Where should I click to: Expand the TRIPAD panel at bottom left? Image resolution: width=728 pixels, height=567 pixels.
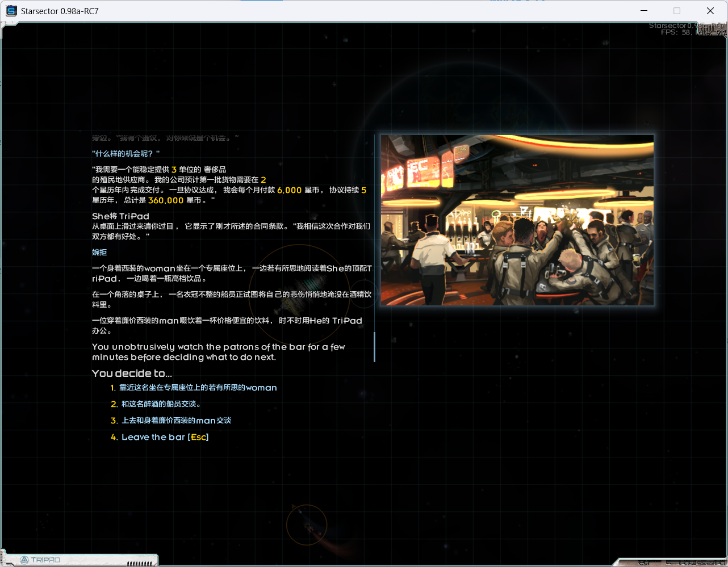(80, 560)
